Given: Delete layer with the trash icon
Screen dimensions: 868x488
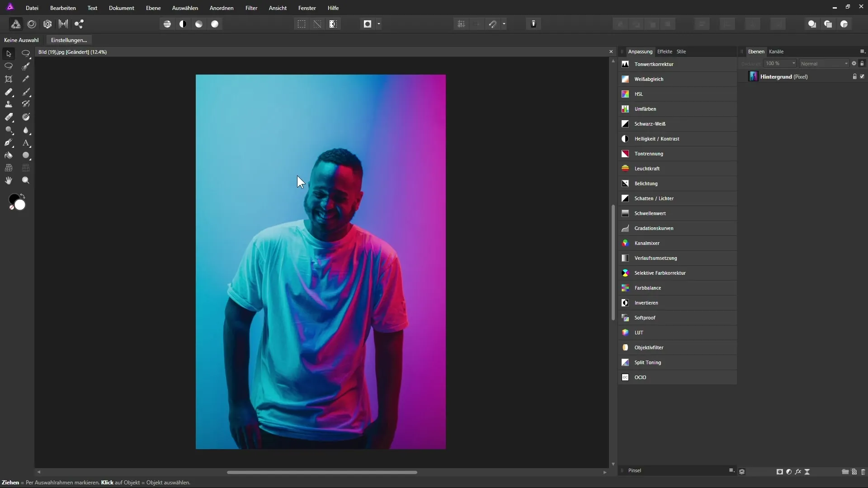Looking at the screenshot, I should [863, 472].
